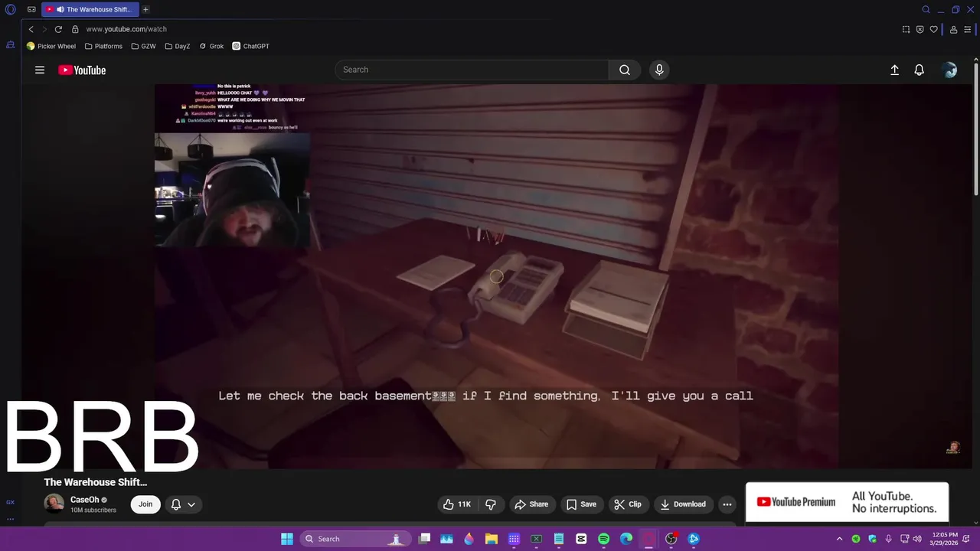This screenshot has width=980, height=551.
Task: Open a new browser tab
Action: coord(145,10)
